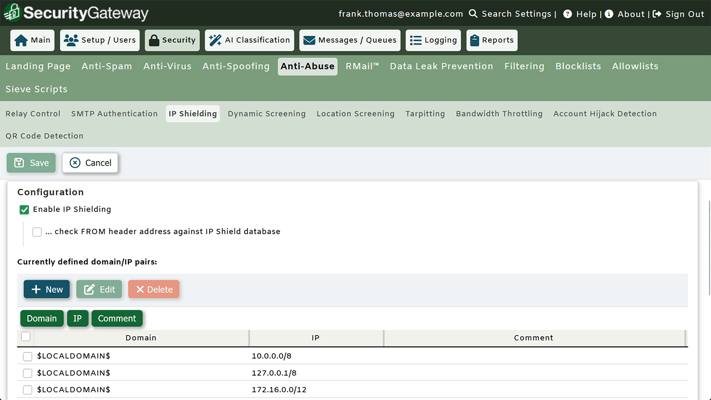The height and width of the screenshot is (400, 711).
Task: Open the Tarpitting subtab
Action: tap(425, 114)
